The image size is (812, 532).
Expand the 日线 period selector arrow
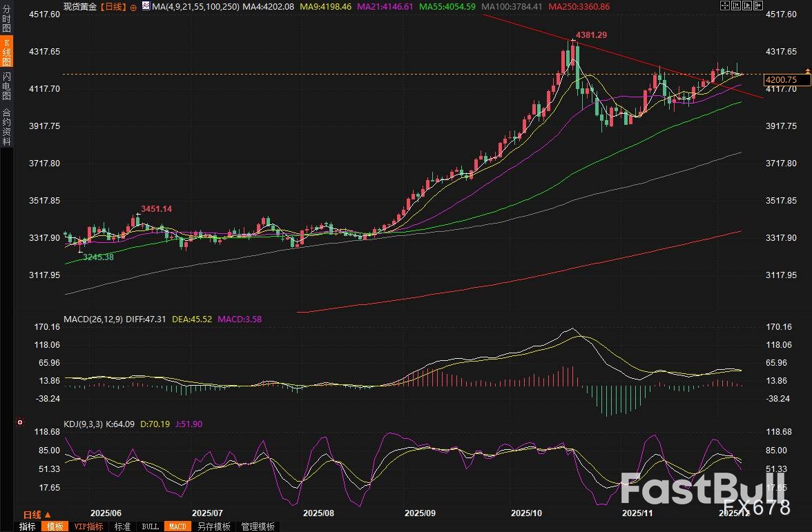(x=48, y=515)
